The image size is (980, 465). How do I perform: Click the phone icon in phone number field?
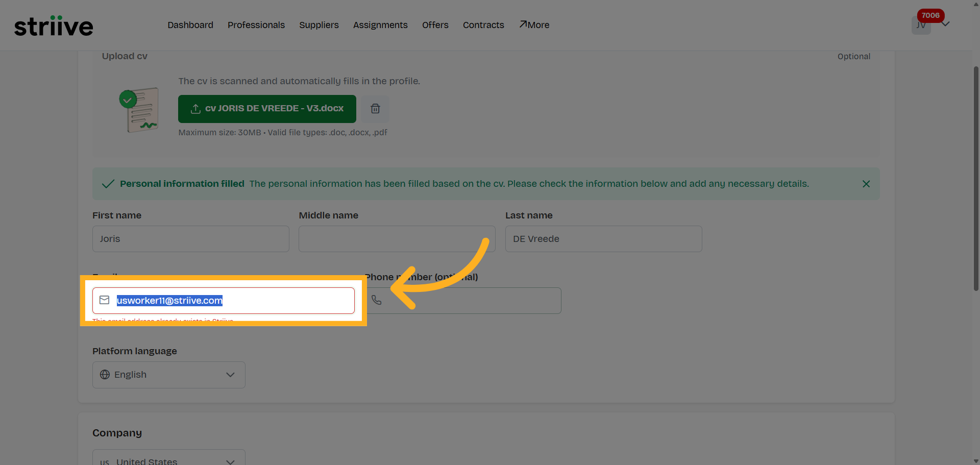[x=378, y=300]
